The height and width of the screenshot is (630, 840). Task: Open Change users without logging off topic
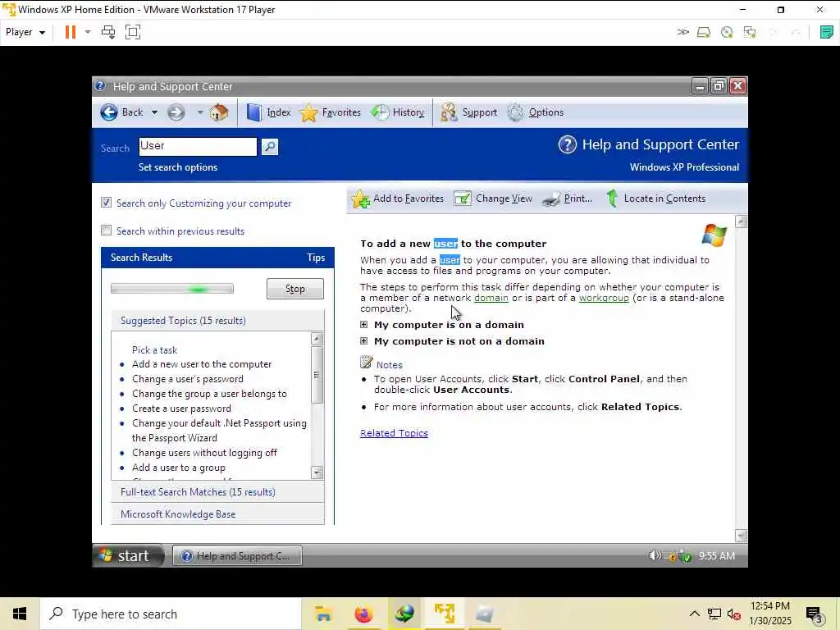click(204, 453)
